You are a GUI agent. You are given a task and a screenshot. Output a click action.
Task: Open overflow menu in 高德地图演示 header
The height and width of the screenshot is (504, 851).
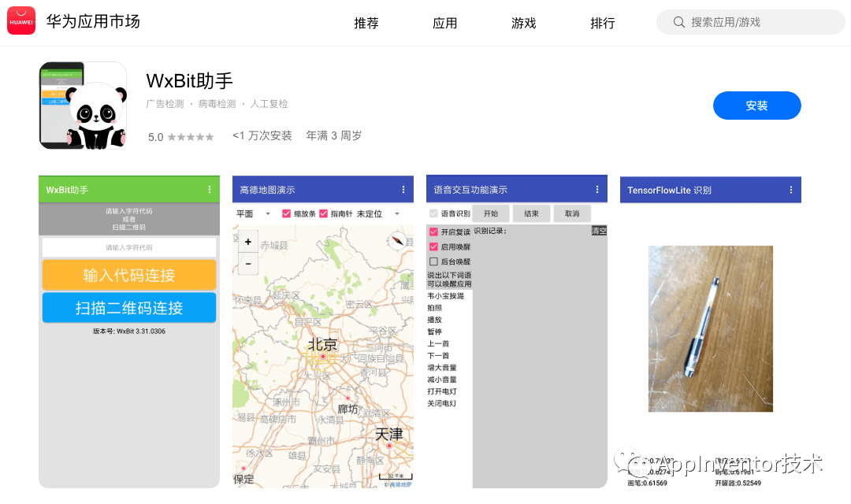403,189
